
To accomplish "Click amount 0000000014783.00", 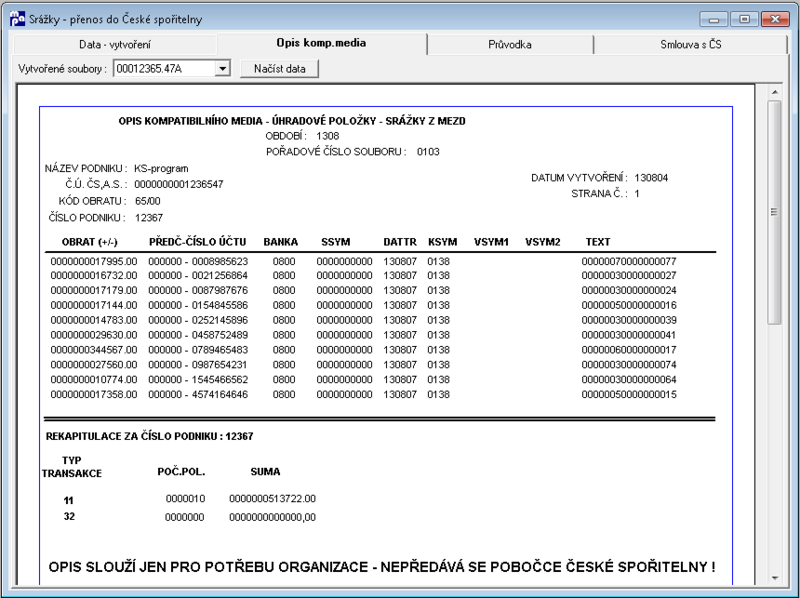I will tap(94, 320).
